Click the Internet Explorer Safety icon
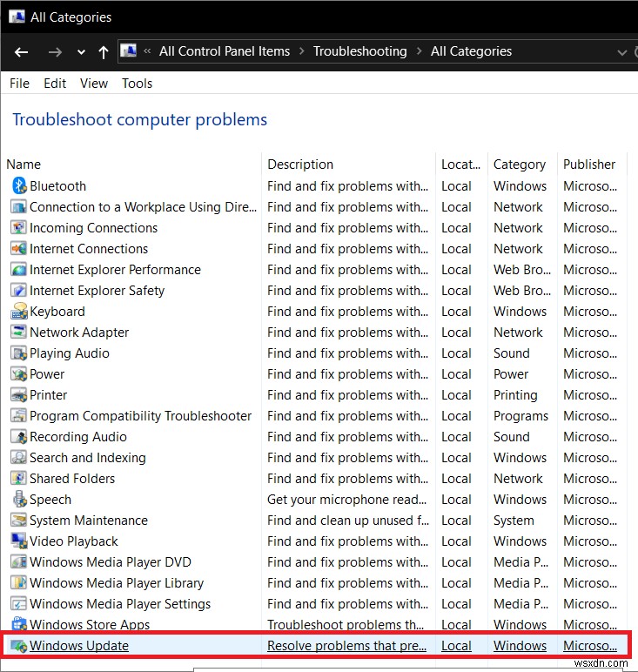Screen dimensions: 638x672 pos(19,290)
